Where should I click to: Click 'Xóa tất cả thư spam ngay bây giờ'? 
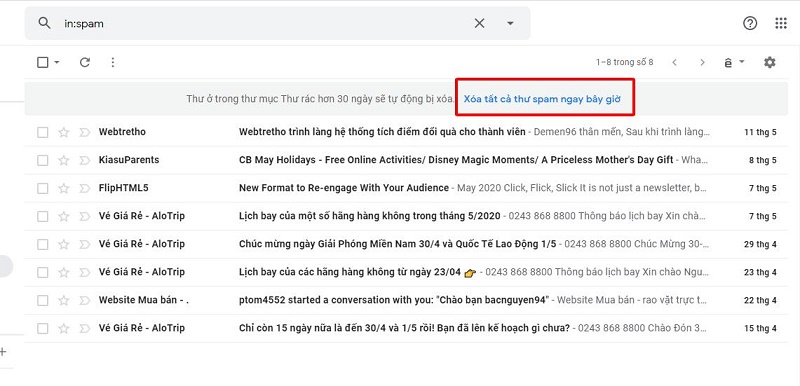tap(542, 99)
